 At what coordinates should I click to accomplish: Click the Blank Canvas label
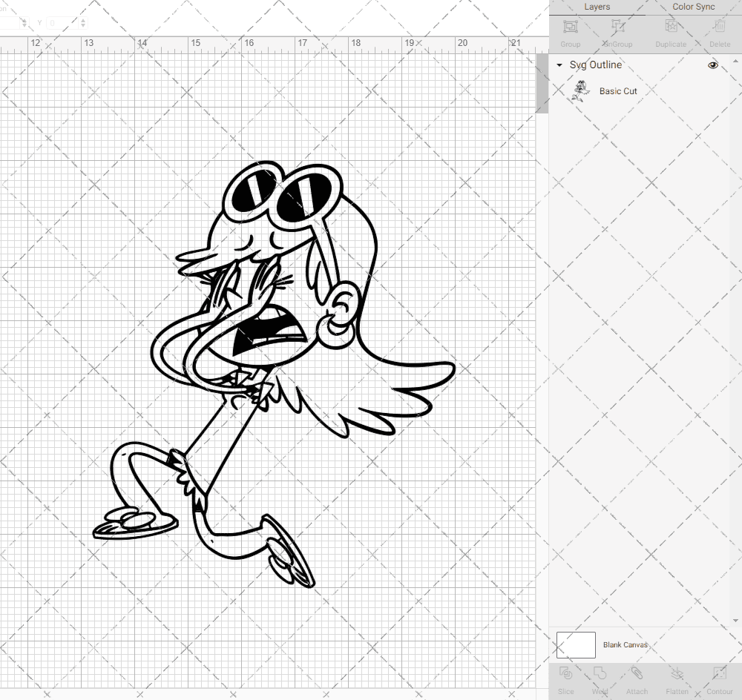click(x=625, y=645)
